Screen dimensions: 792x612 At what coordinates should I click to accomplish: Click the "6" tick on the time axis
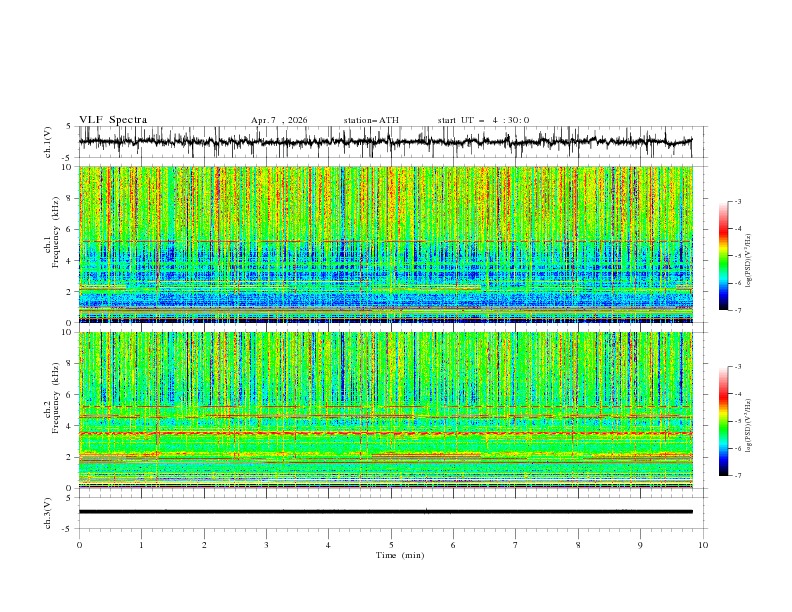point(453,545)
